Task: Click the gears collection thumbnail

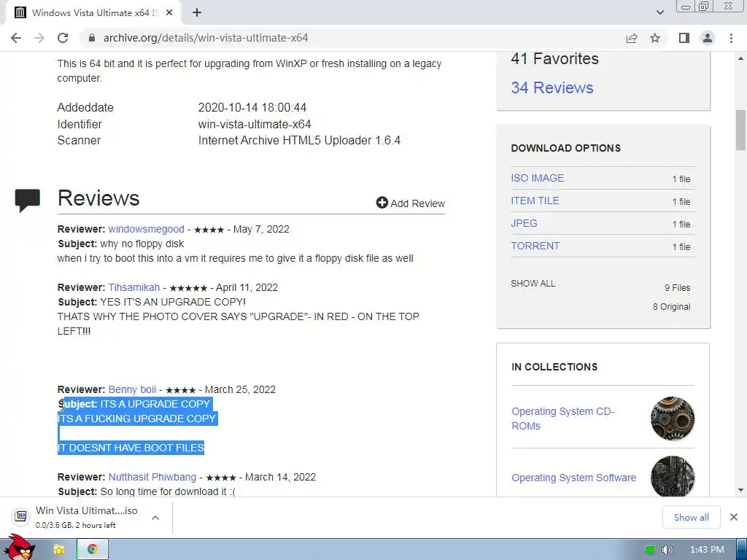Action: 672,419
